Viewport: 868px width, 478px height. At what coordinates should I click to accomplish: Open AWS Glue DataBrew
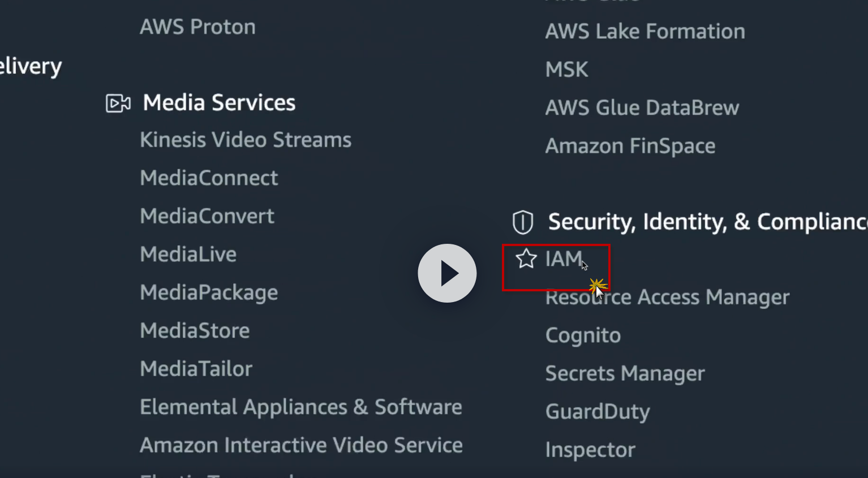coord(642,108)
